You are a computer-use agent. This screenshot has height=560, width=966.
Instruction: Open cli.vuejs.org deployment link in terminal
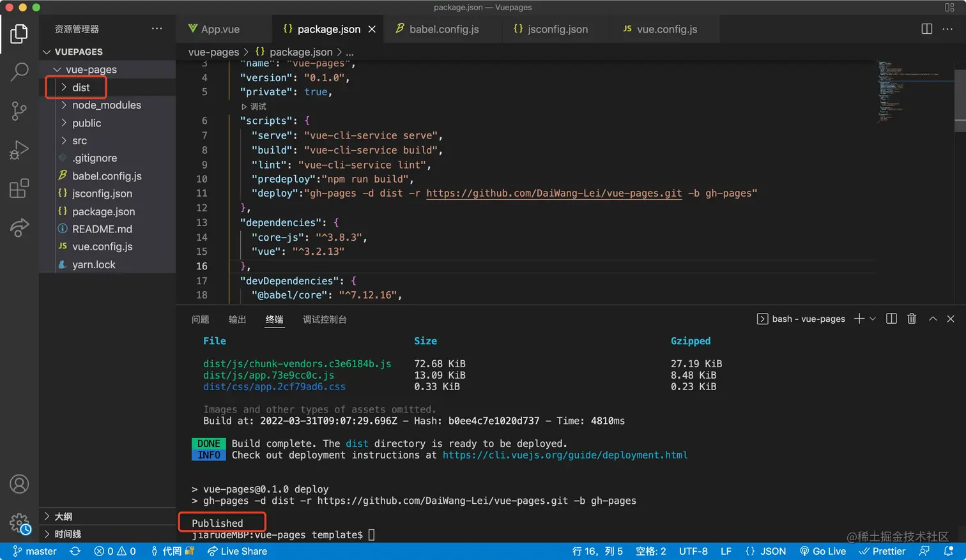(565, 455)
